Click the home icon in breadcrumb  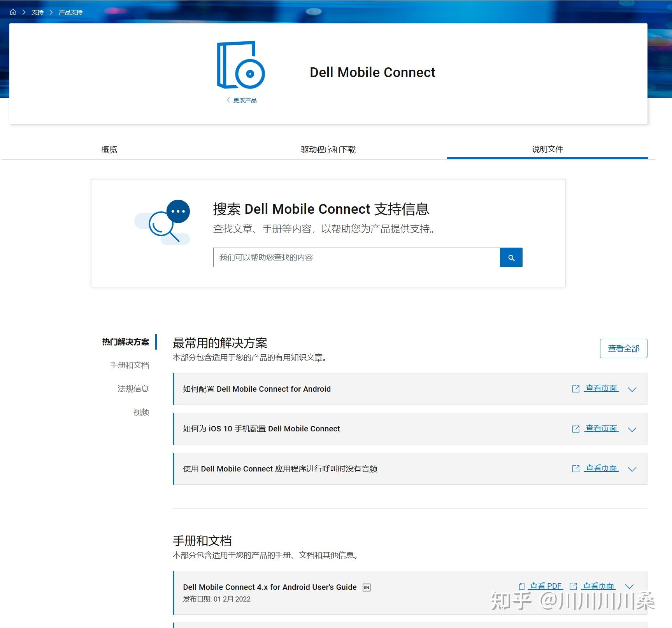tap(13, 12)
